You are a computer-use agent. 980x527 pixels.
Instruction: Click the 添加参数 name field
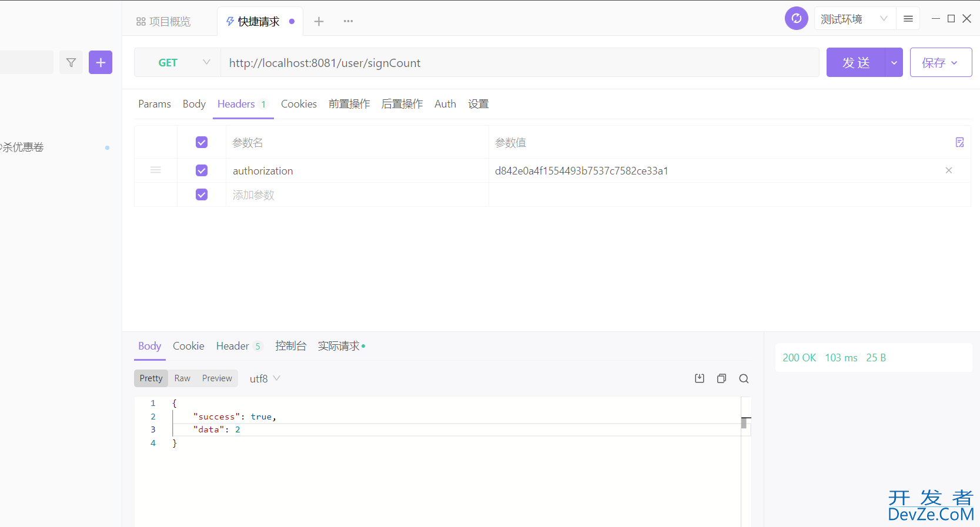pyautogui.click(x=357, y=194)
